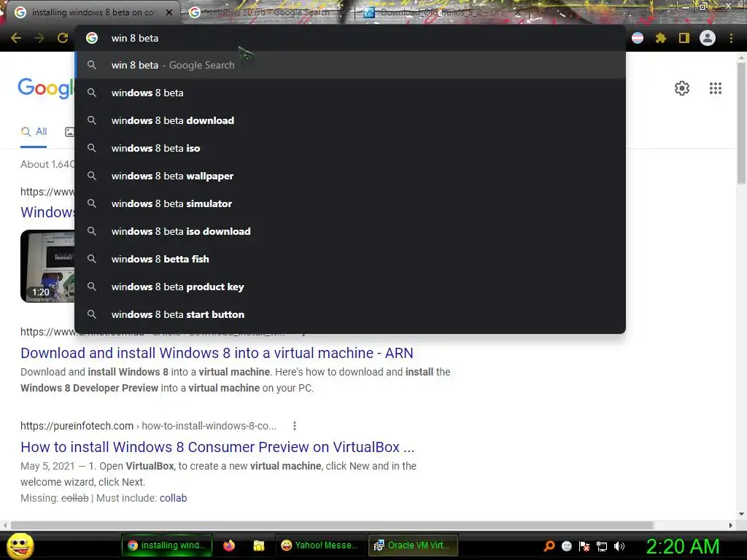Click the vertical scrollbar thumb
747x560 pixels.
741,122
